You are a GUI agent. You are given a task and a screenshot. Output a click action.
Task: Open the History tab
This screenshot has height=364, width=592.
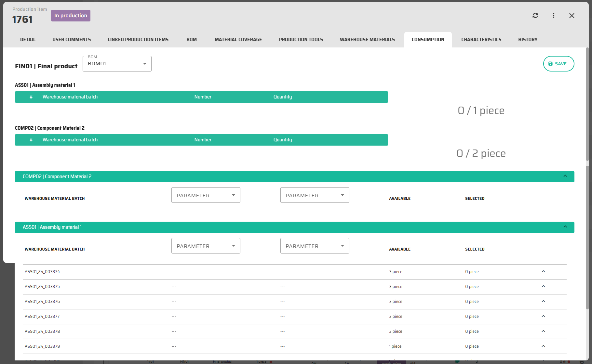tap(528, 40)
